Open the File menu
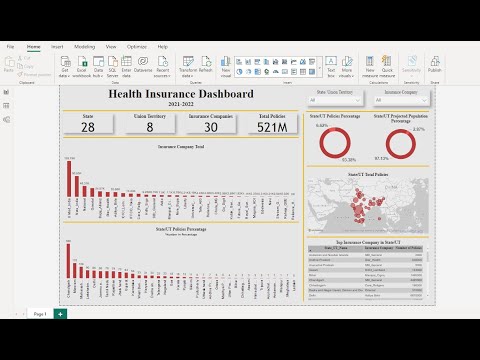This screenshot has height=360, width=480. (x=11, y=47)
